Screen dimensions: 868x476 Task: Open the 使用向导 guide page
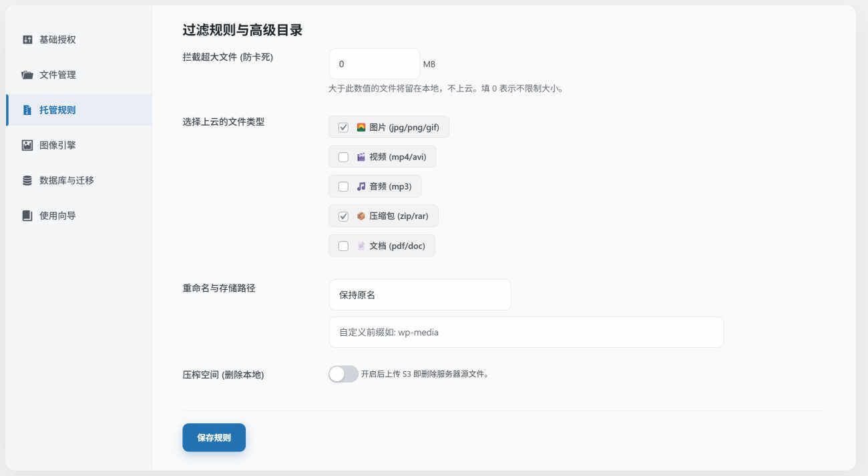(x=57, y=216)
